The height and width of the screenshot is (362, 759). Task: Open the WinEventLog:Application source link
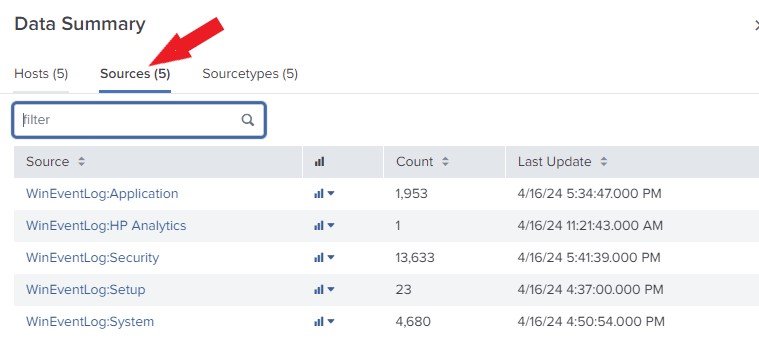pos(102,194)
